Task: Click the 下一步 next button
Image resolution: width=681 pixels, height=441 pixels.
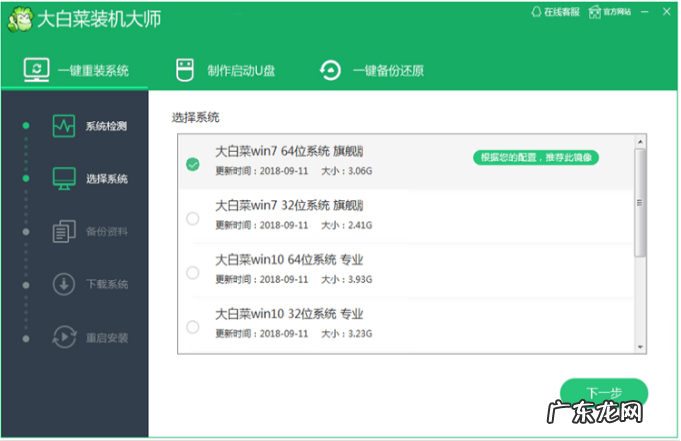Action: tap(604, 394)
